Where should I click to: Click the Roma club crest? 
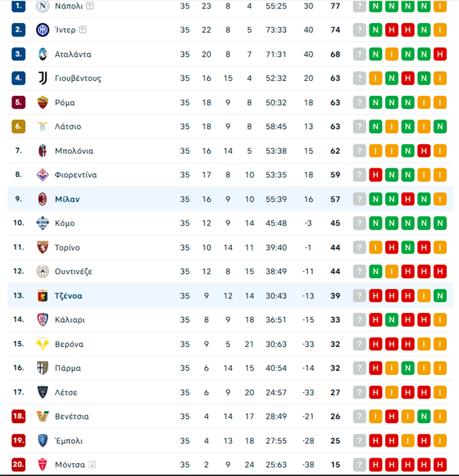[x=42, y=102]
